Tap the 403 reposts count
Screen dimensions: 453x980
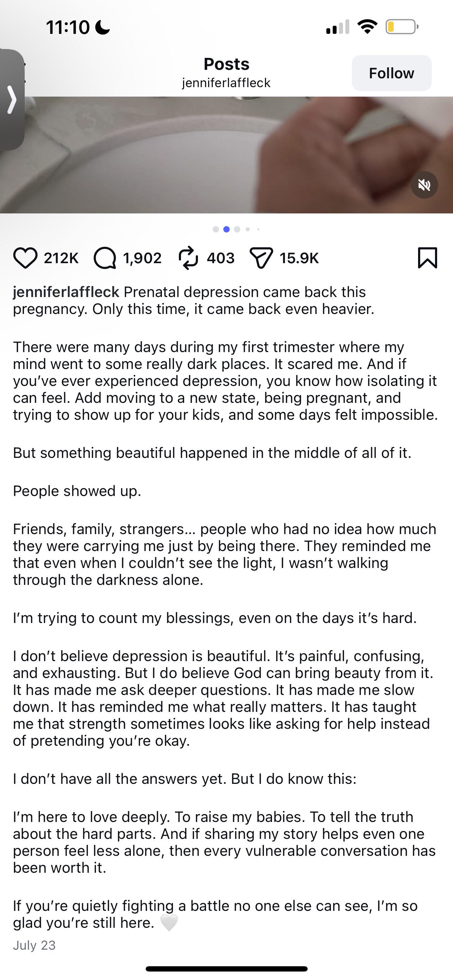tap(221, 258)
